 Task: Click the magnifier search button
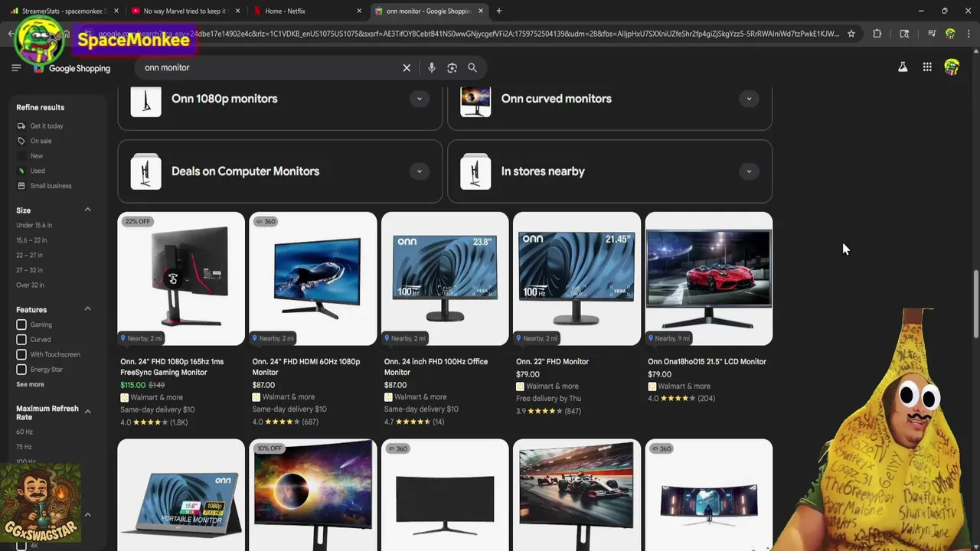(x=472, y=67)
